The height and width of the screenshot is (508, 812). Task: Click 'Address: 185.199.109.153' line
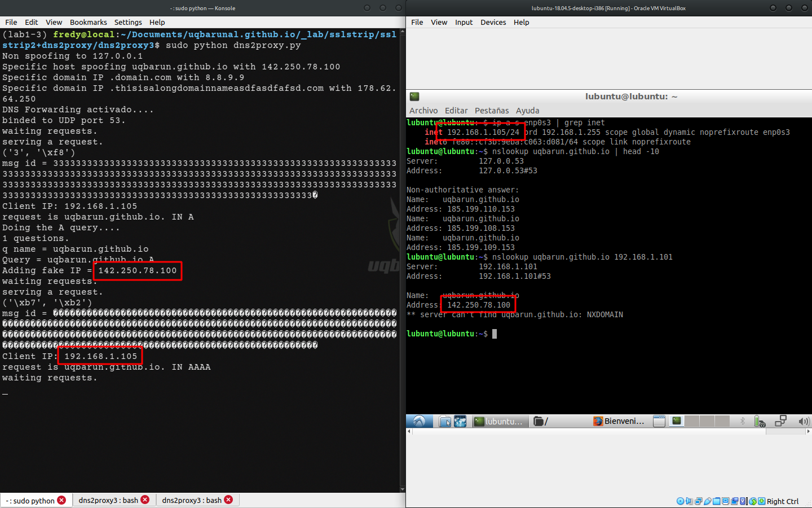[x=461, y=247]
